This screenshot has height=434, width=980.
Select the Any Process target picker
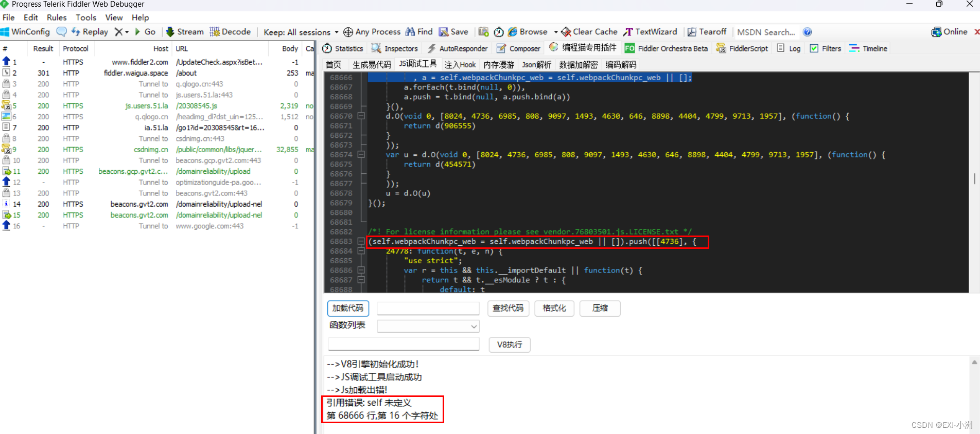[x=372, y=32]
